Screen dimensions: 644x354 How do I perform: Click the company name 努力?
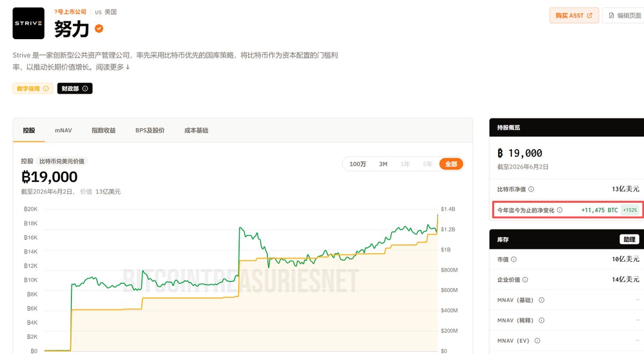pos(71,29)
